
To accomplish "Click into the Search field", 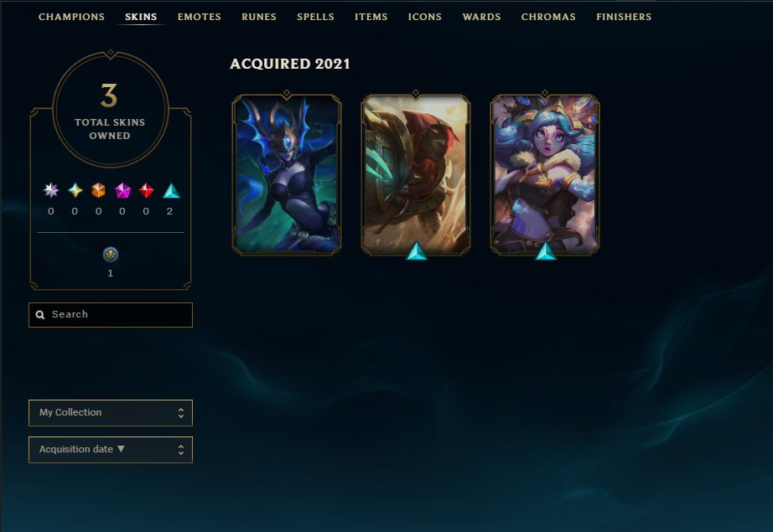I will pyautogui.click(x=111, y=315).
